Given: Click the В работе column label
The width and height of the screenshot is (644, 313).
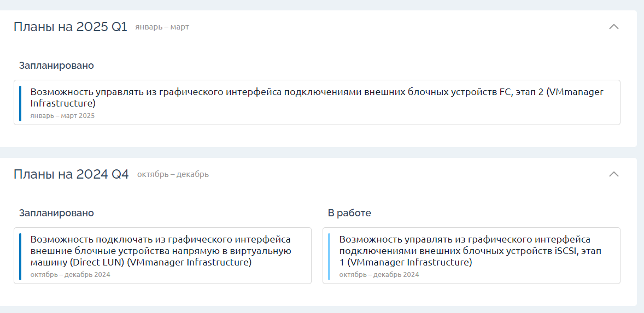Looking at the screenshot, I should pyautogui.click(x=349, y=213).
